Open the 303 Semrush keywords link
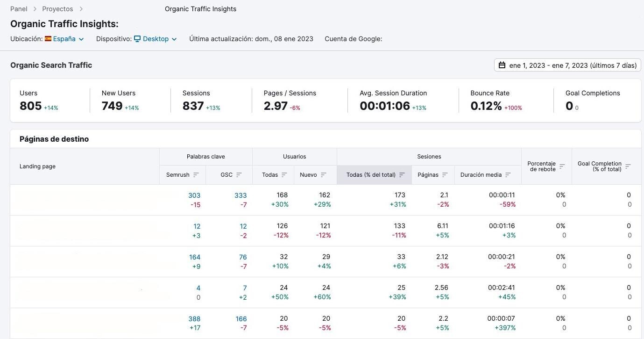644x339 pixels. point(194,195)
